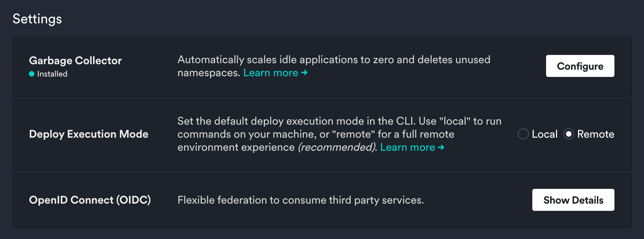
Task: Expand OpenID Connect configuration details
Action: click(x=573, y=200)
